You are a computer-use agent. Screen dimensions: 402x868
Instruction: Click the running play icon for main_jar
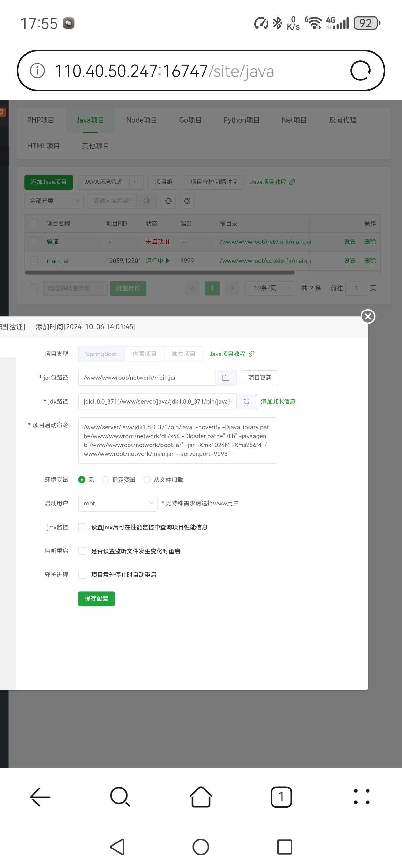(x=167, y=261)
